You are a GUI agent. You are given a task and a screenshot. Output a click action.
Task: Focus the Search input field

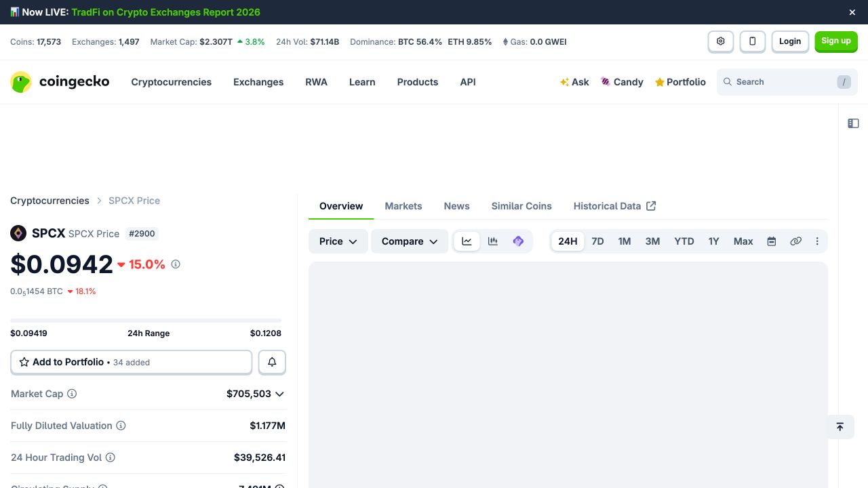click(787, 82)
